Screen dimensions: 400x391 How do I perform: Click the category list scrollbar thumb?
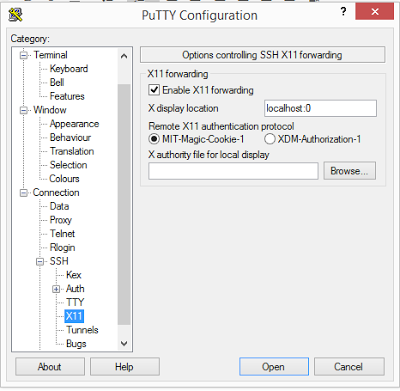[x=124, y=204]
